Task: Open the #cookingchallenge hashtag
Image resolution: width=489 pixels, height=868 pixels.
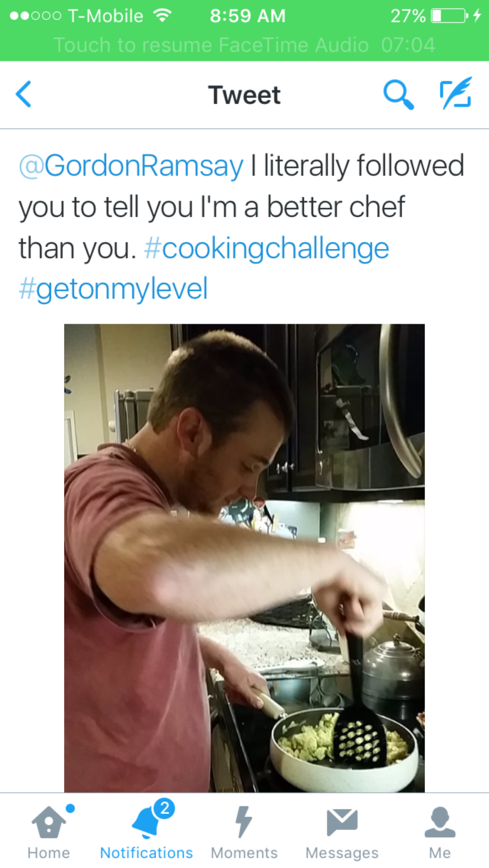Action: pyautogui.click(x=267, y=249)
